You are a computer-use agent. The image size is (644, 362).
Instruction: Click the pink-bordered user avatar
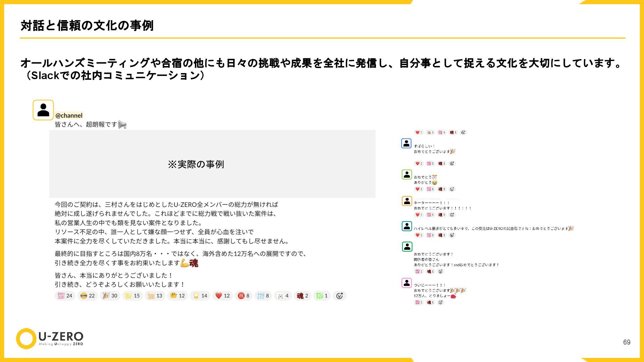click(407, 283)
